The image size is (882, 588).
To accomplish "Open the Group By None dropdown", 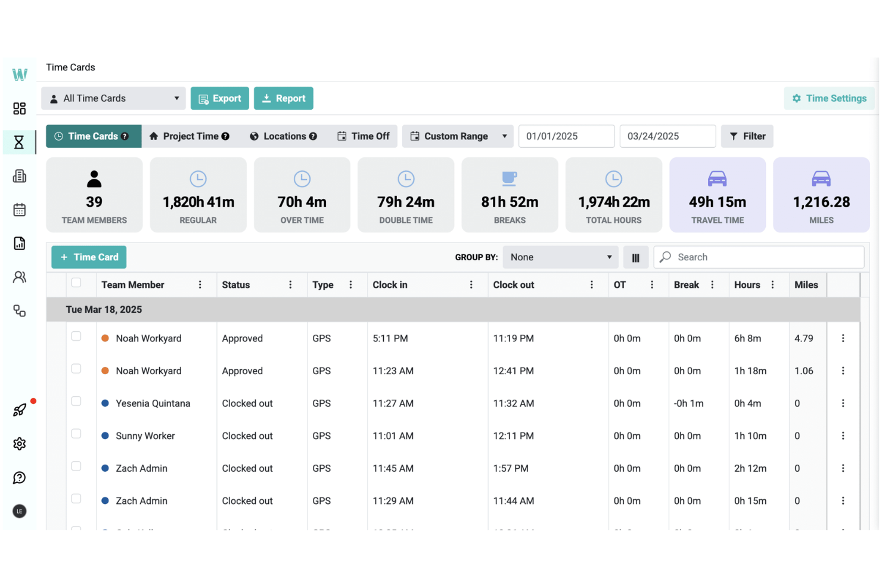I will pos(561,257).
